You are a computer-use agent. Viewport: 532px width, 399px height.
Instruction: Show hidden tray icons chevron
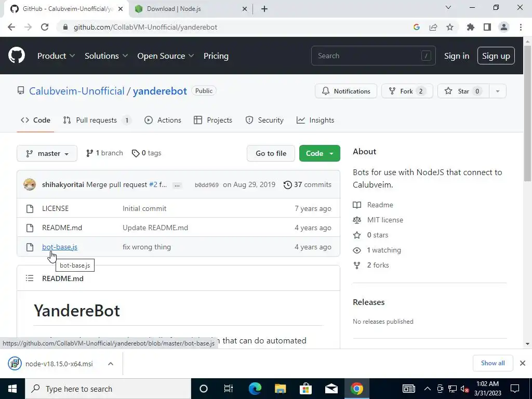[428, 389]
